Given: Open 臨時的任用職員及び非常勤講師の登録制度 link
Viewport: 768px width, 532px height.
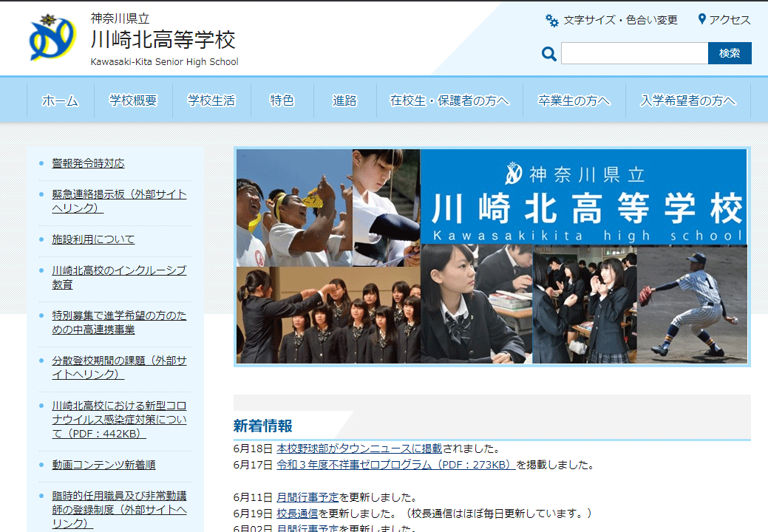Looking at the screenshot, I should tap(119, 510).
